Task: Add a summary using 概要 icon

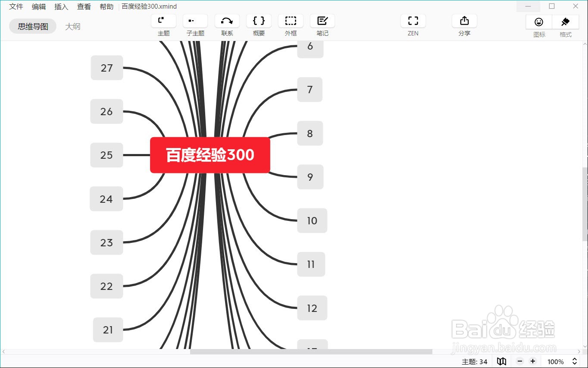Action: pyautogui.click(x=259, y=21)
